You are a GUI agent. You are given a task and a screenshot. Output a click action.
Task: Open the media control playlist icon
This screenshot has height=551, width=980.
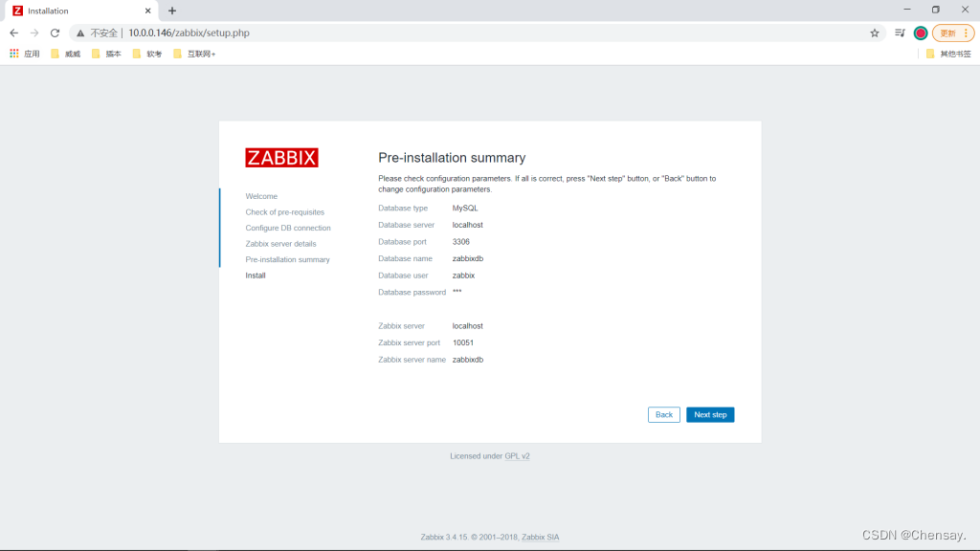[900, 33]
